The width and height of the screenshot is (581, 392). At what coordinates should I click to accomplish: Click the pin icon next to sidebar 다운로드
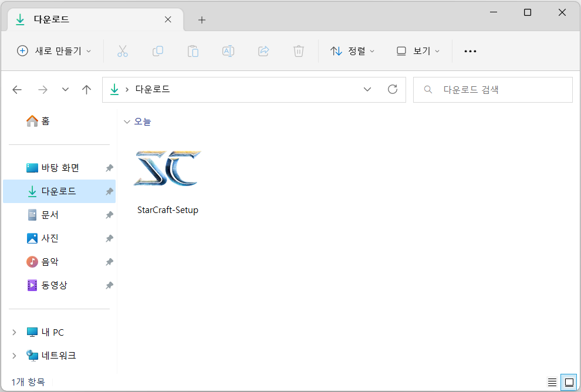(109, 191)
